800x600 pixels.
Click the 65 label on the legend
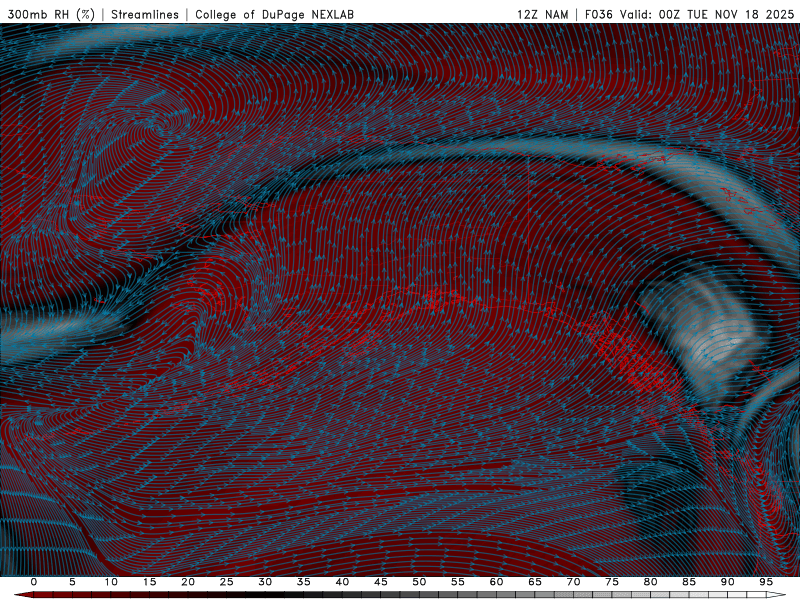click(535, 582)
